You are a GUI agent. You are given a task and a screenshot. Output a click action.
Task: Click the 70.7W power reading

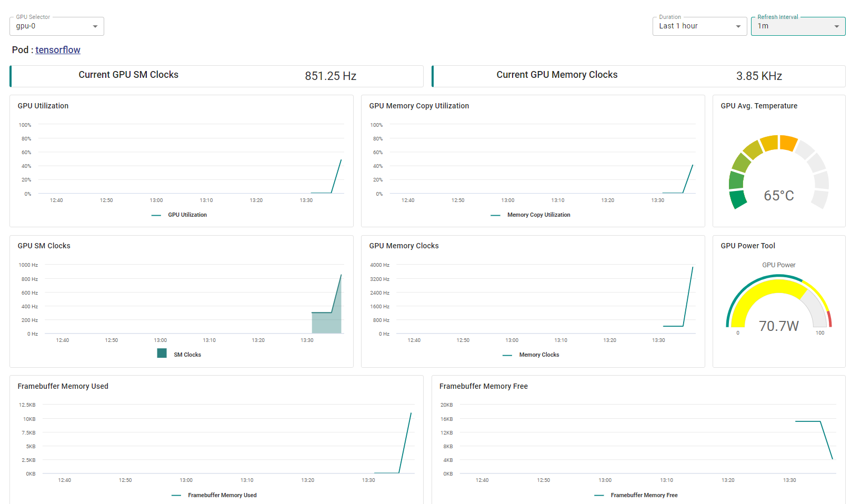click(x=779, y=326)
